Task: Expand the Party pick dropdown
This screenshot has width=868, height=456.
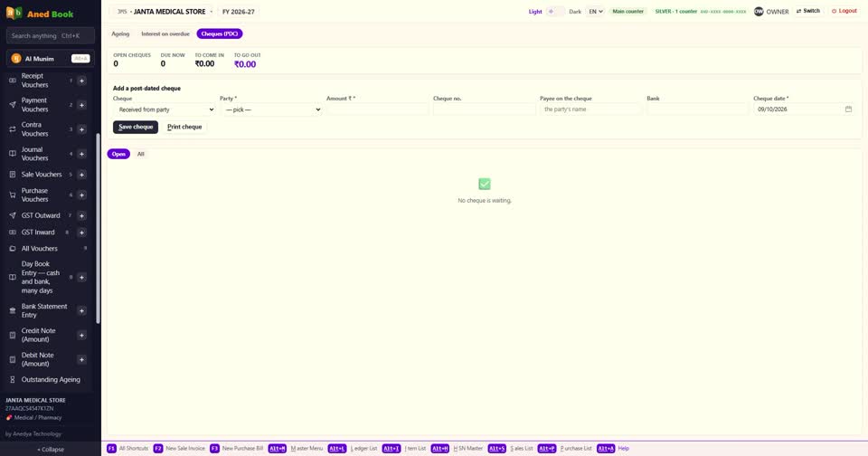Action: click(x=271, y=109)
